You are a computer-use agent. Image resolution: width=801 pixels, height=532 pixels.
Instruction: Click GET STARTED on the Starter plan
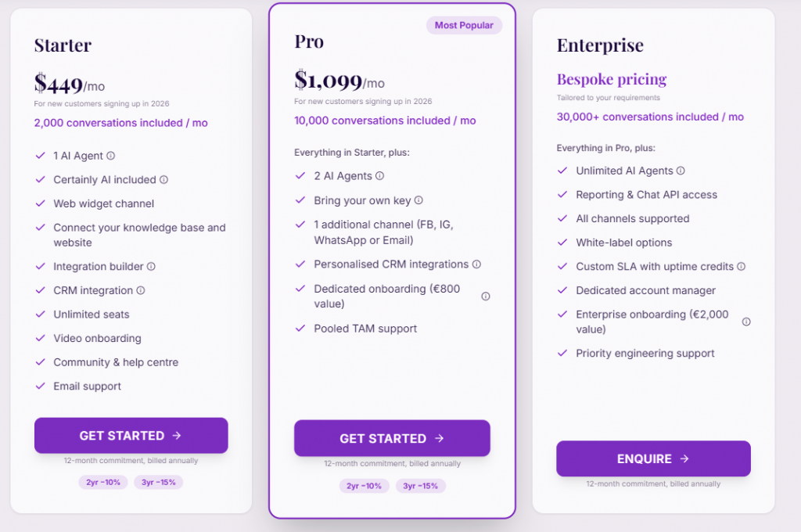click(x=131, y=436)
